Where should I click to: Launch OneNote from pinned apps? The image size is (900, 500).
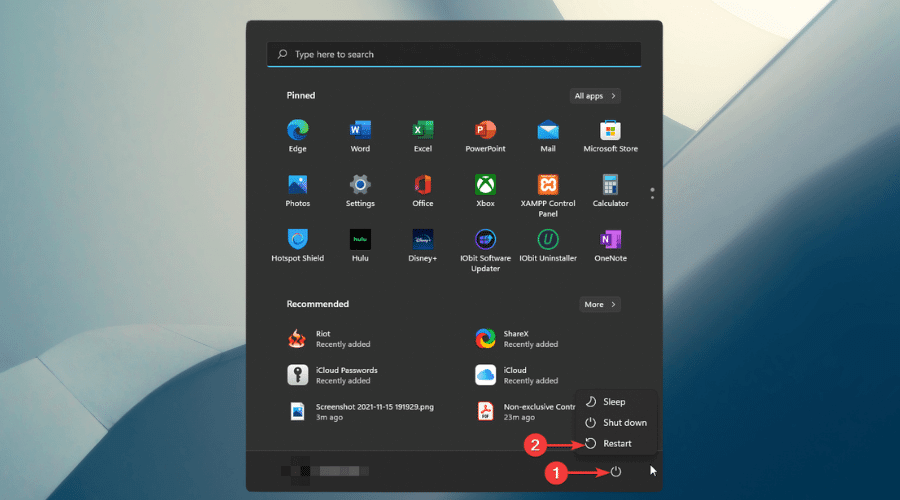(x=610, y=240)
